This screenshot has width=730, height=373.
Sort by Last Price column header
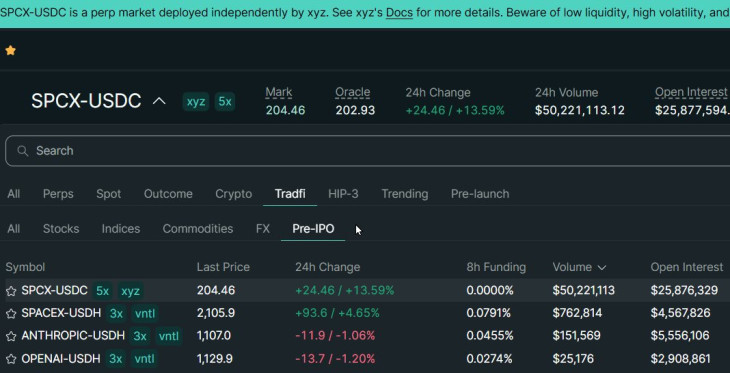(223, 267)
